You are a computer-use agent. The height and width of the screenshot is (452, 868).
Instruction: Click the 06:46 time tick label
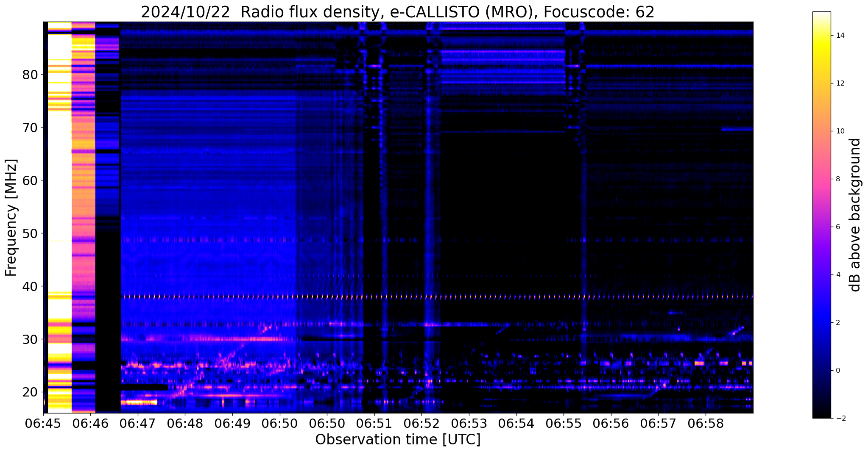click(x=91, y=422)
